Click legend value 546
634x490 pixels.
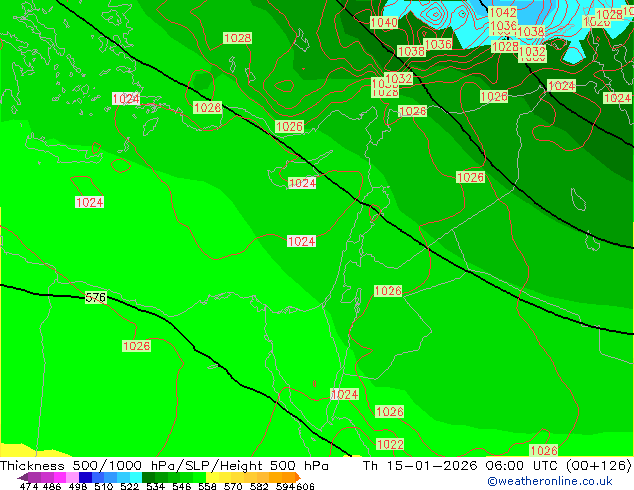181,486
